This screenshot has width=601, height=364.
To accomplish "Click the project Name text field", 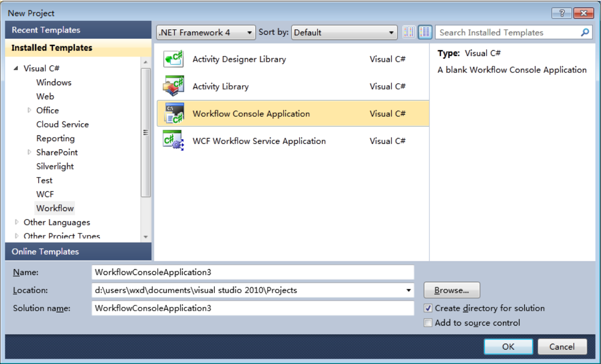I will pyautogui.click(x=253, y=272).
